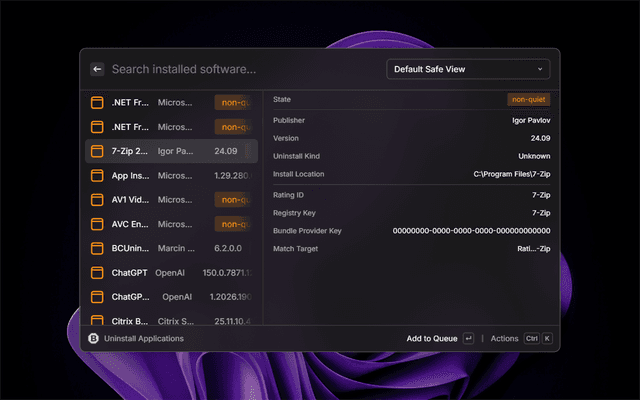Screen dimensions: 640x400
Task: Click the Uninstall Applications logo icon
Action: click(x=93, y=338)
